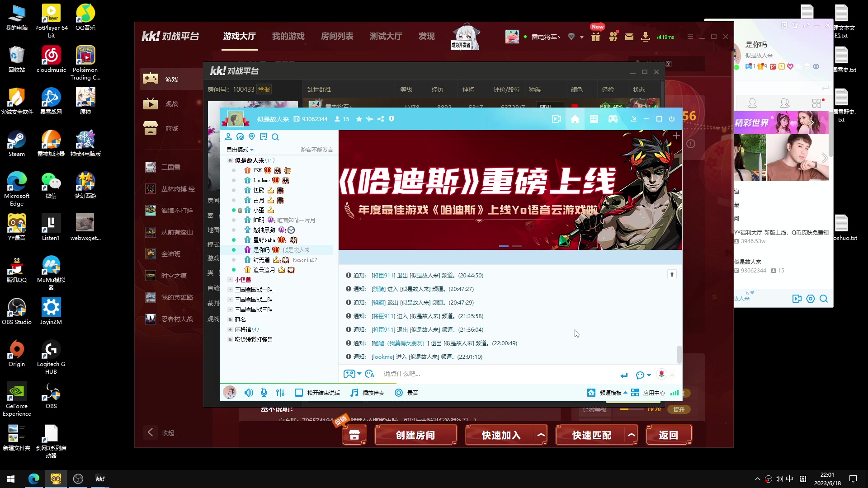Jump to latest messages via scroll-to-top arrow

click(x=672, y=274)
